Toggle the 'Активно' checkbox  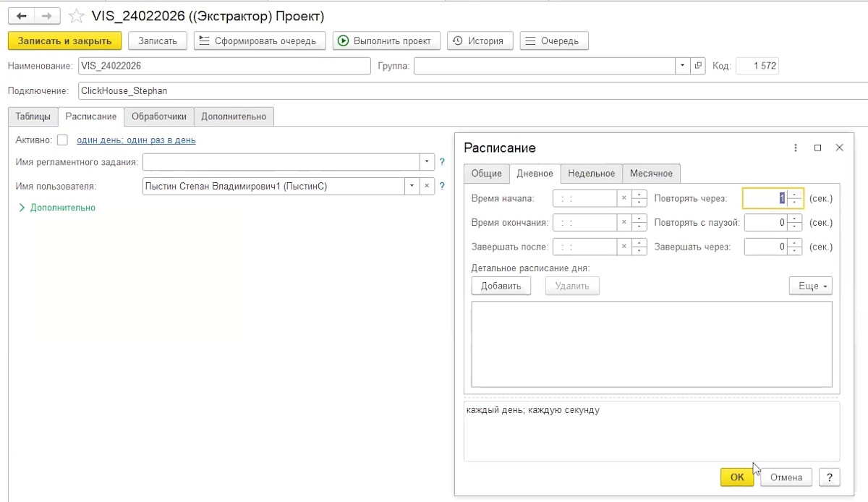pyautogui.click(x=62, y=140)
